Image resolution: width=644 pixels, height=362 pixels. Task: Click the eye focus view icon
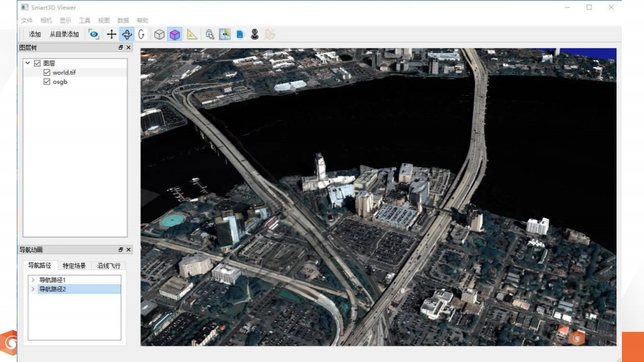(94, 34)
